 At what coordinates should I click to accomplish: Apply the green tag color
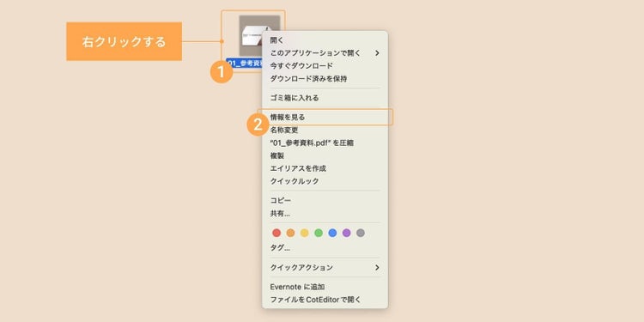click(x=319, y=233)
